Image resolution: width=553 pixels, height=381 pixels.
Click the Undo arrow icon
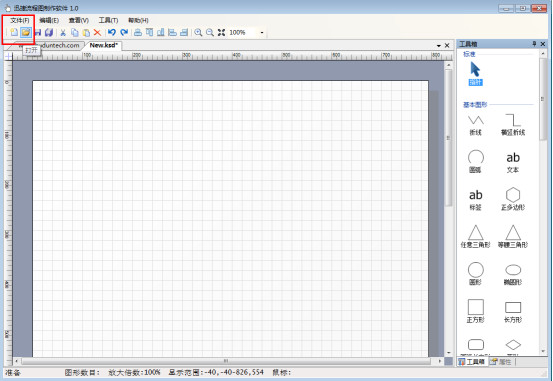pos(112,32)
